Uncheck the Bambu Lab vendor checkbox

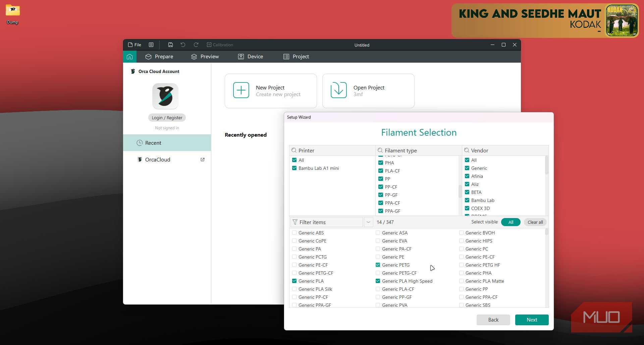pos(467,200)
